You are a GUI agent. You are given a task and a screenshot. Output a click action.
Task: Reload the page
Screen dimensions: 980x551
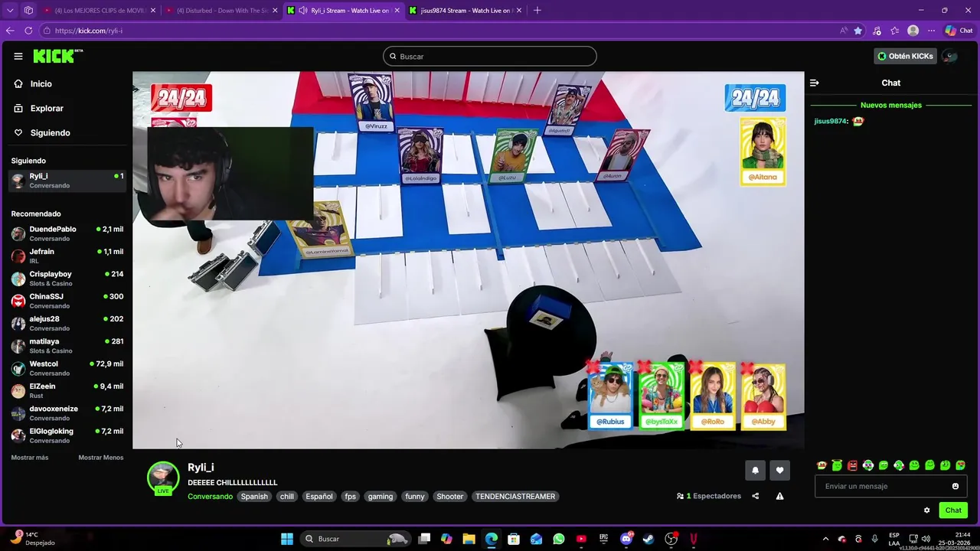point(28,31)
